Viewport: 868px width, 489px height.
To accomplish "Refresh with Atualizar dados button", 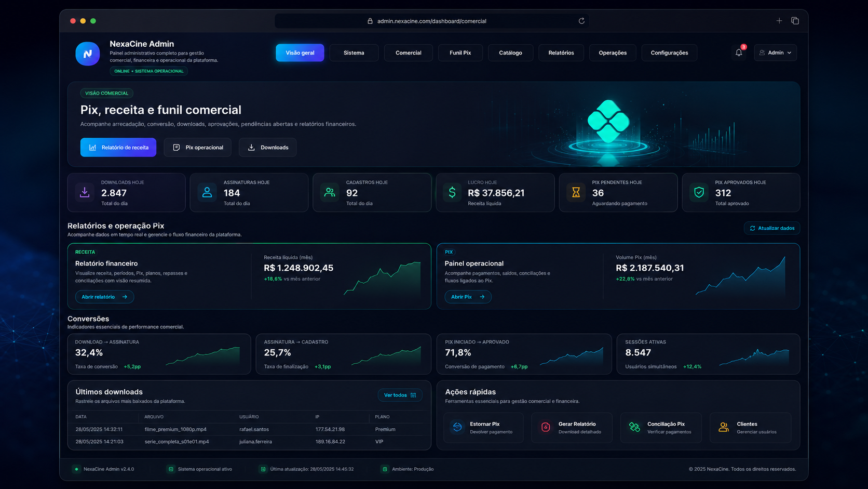I will 772,228.
